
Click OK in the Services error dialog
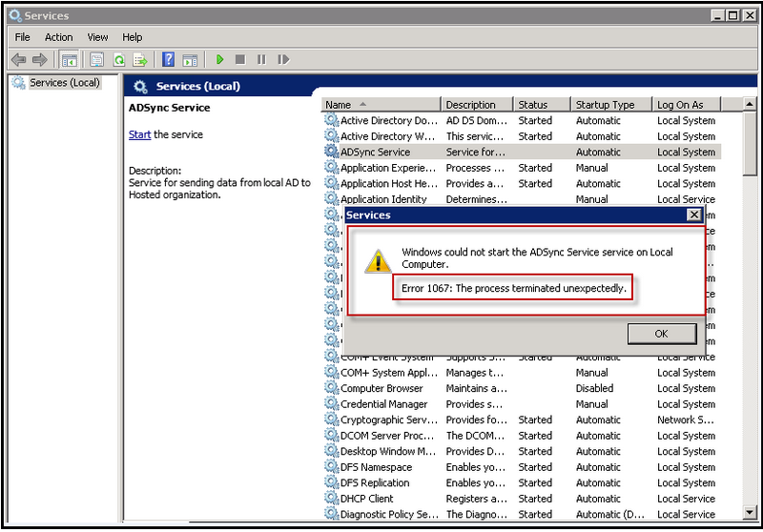click(x=662, y=334)
